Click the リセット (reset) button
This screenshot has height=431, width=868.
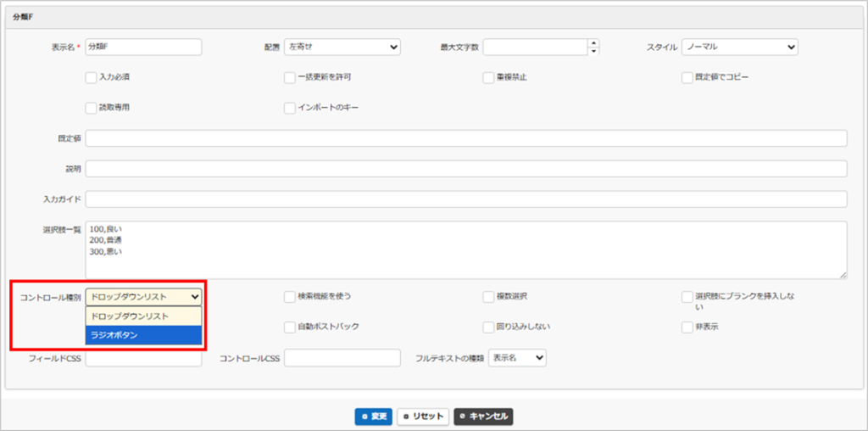pyautogui.click(x=423, y=417)
